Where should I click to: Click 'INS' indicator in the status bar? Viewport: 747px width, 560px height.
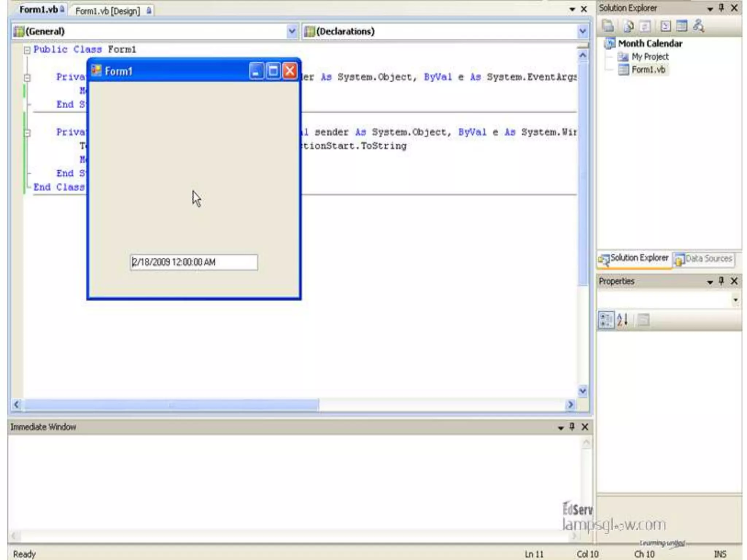pyautogui.click(x=720, y=554)
